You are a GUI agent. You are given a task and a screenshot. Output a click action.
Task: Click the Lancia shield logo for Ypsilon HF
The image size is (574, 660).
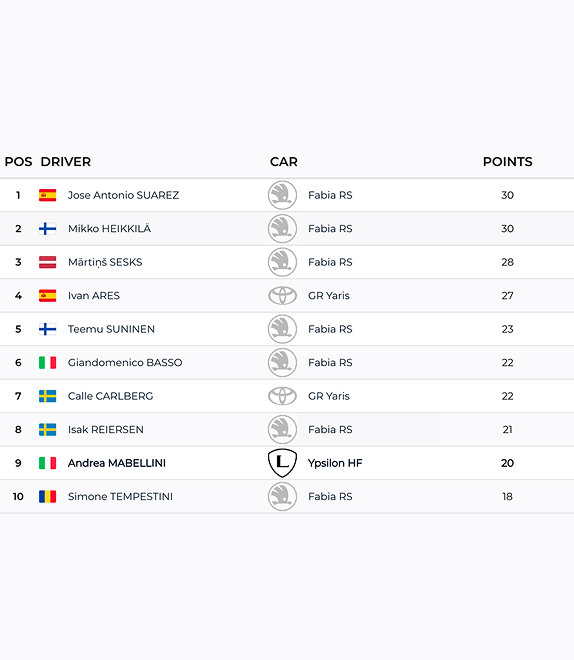click(x=282, y=463)
